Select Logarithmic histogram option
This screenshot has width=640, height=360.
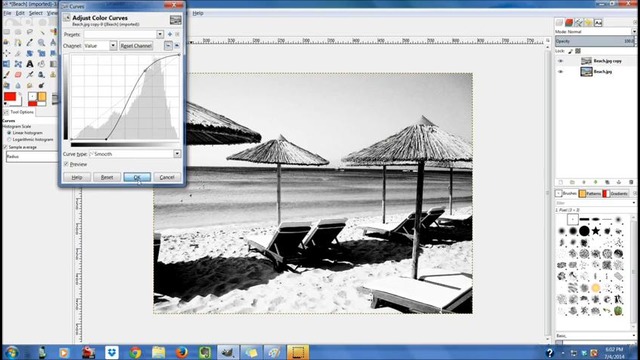click(9, 140)
